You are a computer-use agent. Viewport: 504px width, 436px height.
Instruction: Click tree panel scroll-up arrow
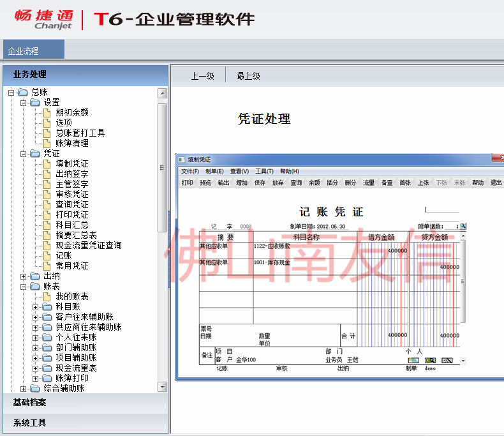click(x=163, y=93)
